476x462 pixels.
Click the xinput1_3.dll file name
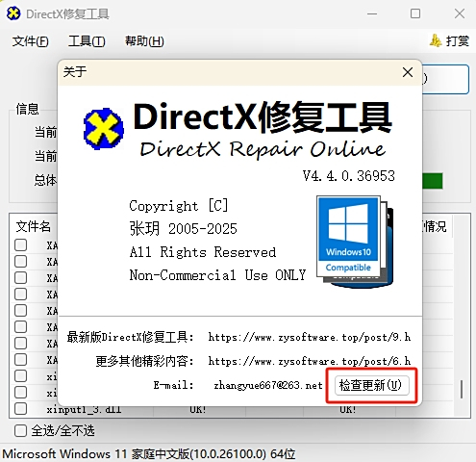(84, 410)
